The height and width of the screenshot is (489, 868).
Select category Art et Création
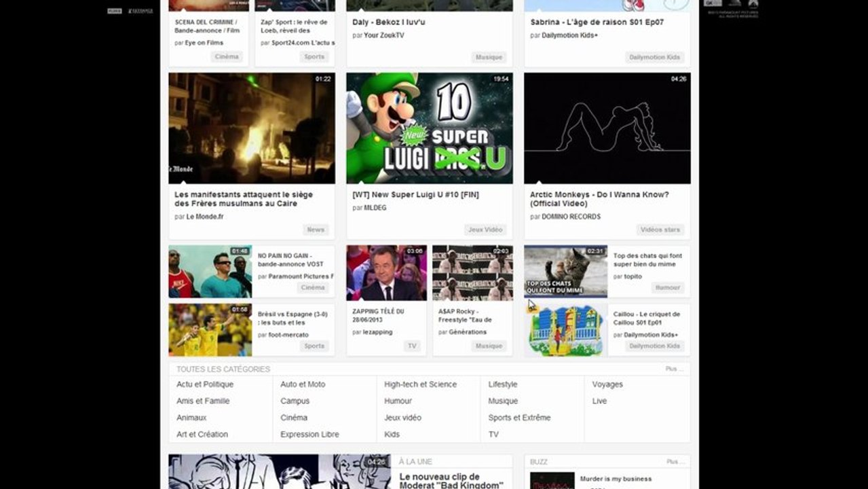point(202,435)
